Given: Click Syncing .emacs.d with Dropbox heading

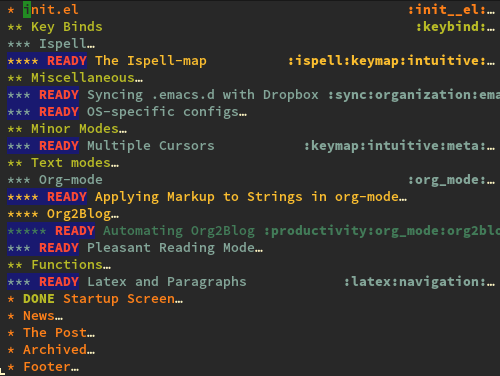Looking at the screenshot, I should coord(203,95).
